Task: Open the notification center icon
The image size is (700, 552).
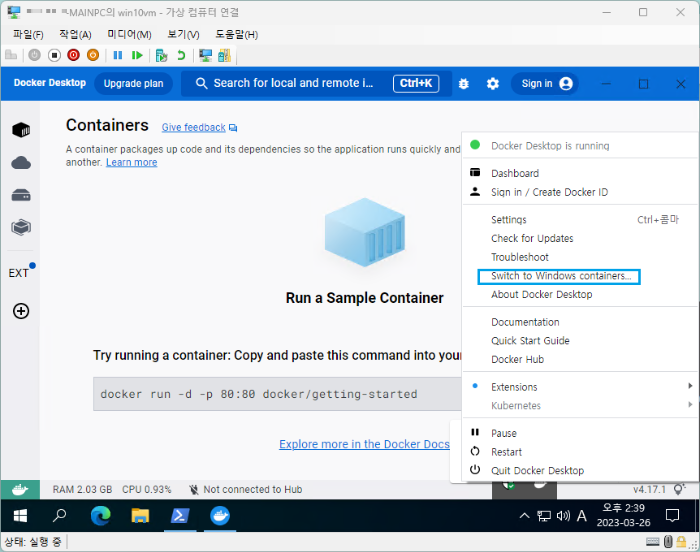Action: click(672, 515)
